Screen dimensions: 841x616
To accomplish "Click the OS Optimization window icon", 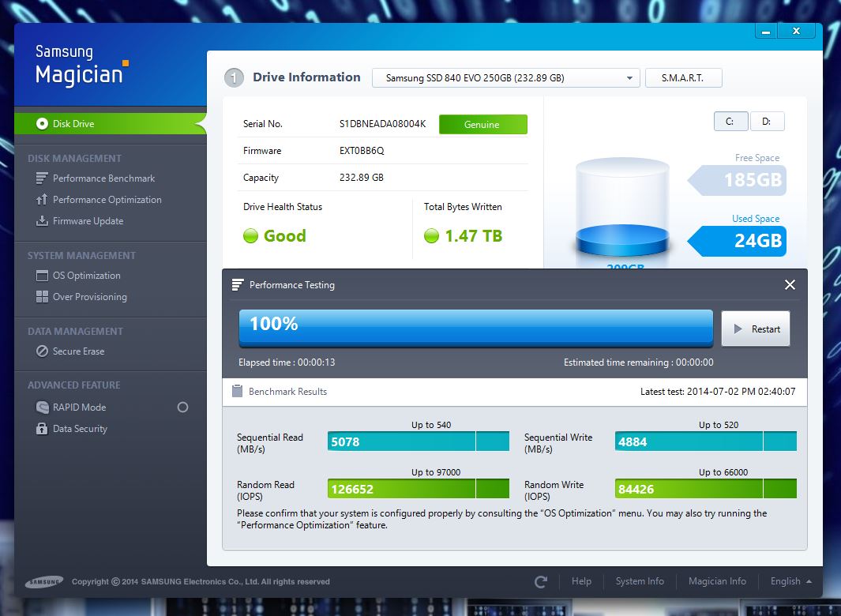I will point(42,276).
